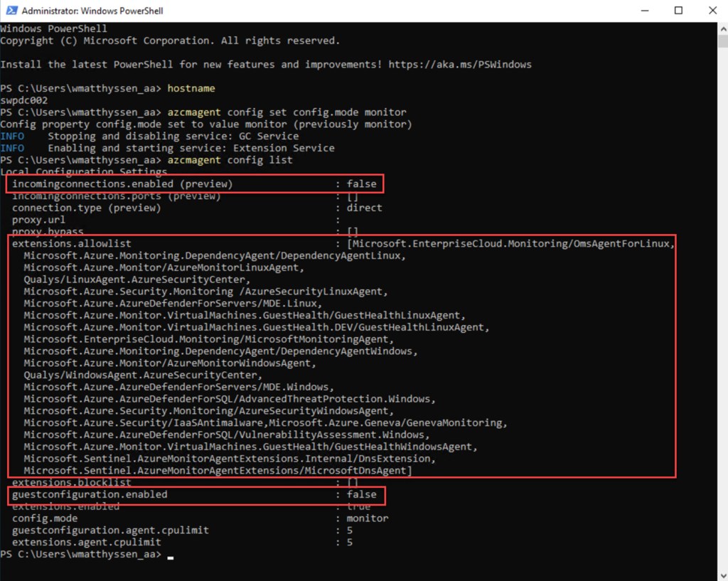Click the vertical scrollbar on the right edge
Viewport: 728px width, 581px height.
(x=722, y=284)
